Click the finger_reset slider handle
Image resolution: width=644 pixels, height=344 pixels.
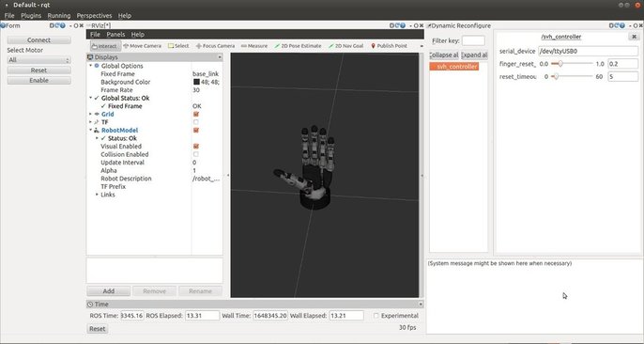[x=560, y=64]
